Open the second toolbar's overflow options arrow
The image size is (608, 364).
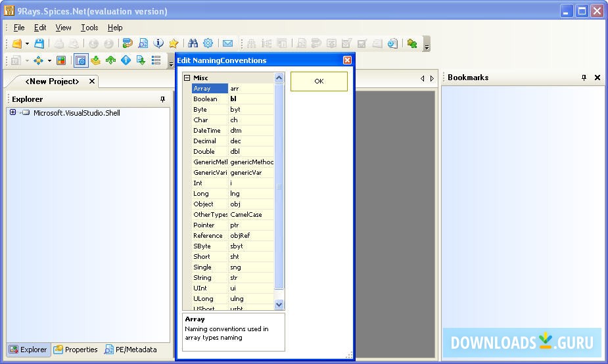171,61
